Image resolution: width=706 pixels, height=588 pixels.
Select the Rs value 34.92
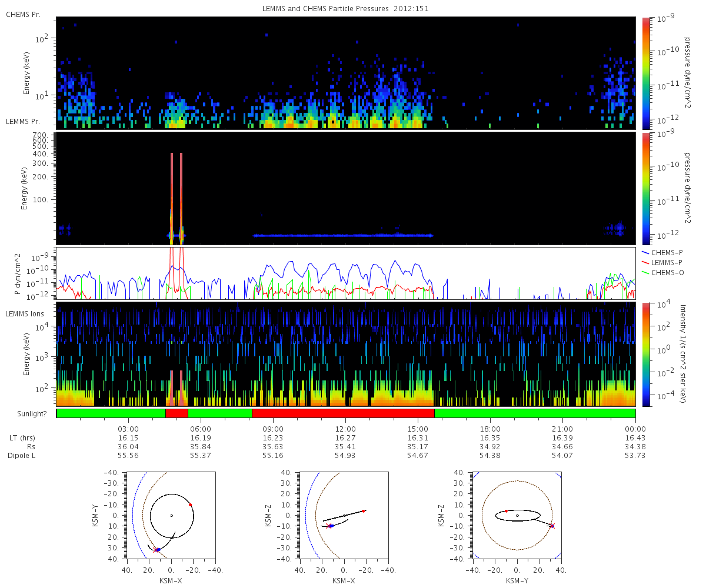tap(490, 447)
